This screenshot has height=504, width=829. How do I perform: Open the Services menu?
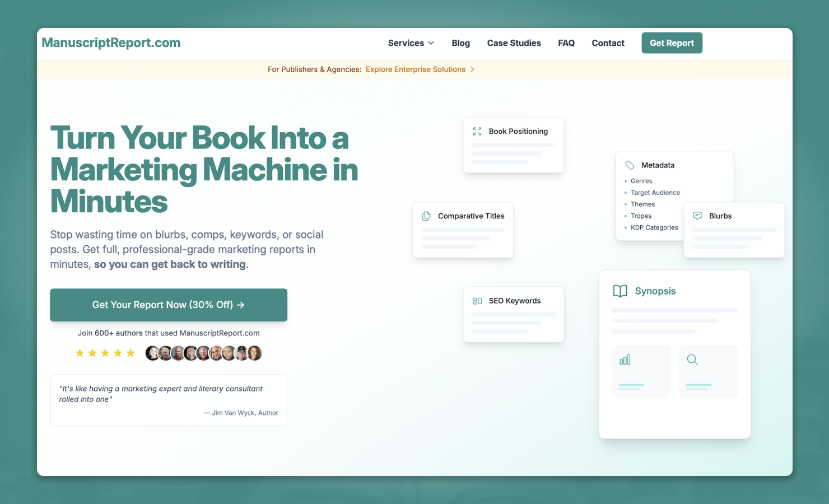411,43
